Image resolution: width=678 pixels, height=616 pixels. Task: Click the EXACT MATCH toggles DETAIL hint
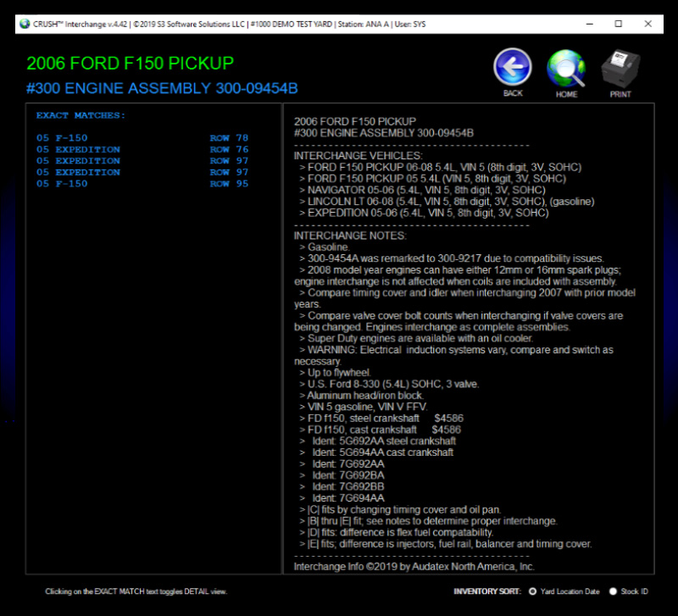click(x=136, y=591)
